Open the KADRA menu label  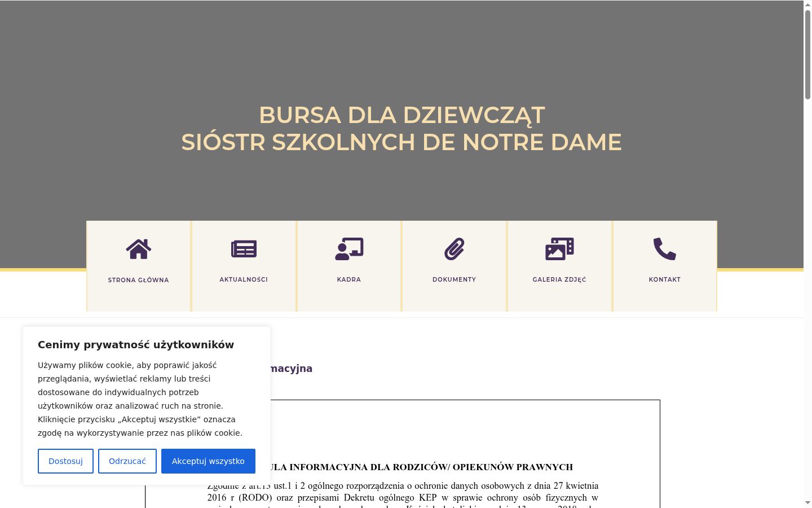349,279
